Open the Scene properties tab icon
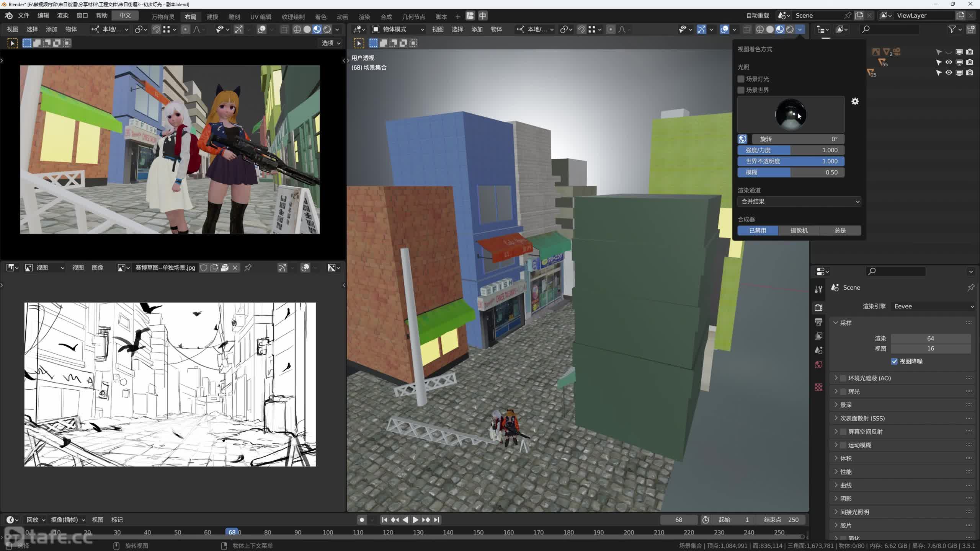 818,350
